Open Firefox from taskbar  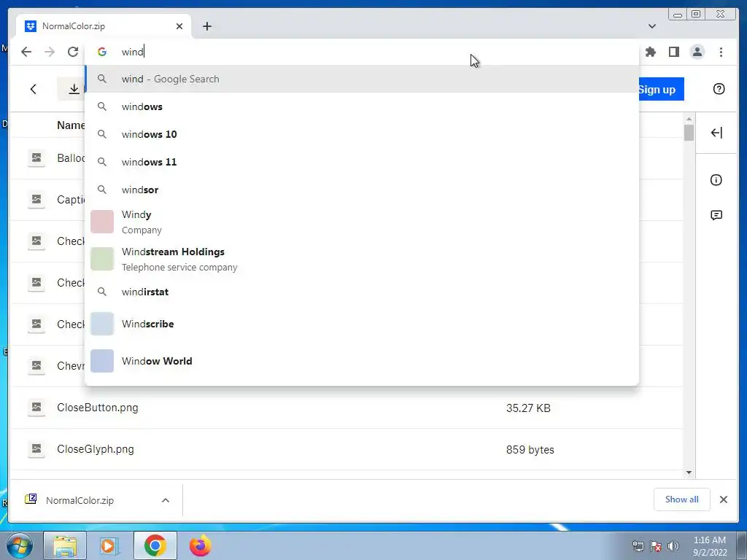(x=200, y=545)
